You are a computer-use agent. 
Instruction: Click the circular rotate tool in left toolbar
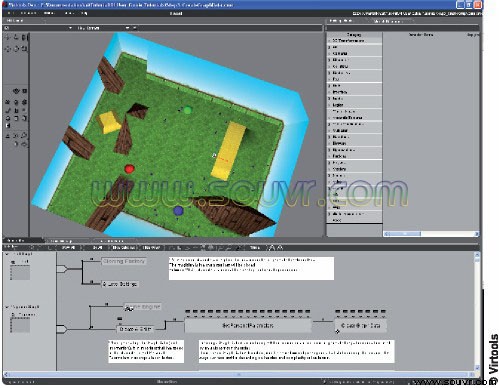coord(16,49)
